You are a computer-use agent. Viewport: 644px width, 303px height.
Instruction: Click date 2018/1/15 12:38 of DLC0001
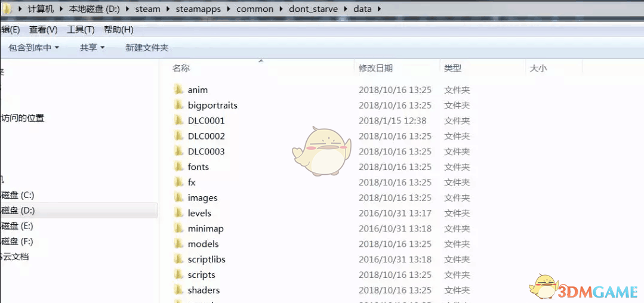(x=392, y=120)
